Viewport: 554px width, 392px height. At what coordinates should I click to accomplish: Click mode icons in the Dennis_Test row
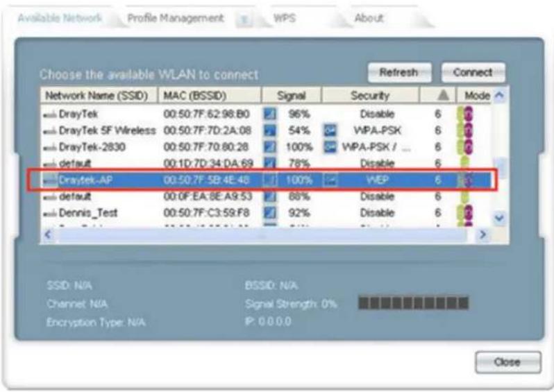pos(465,213)
